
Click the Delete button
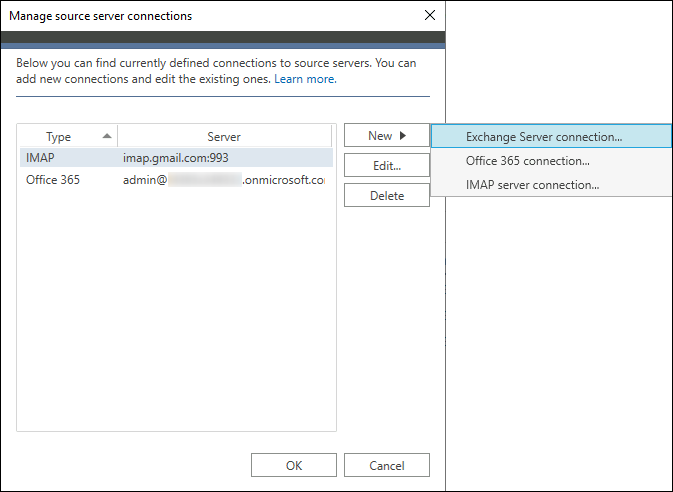pos(387,195)
